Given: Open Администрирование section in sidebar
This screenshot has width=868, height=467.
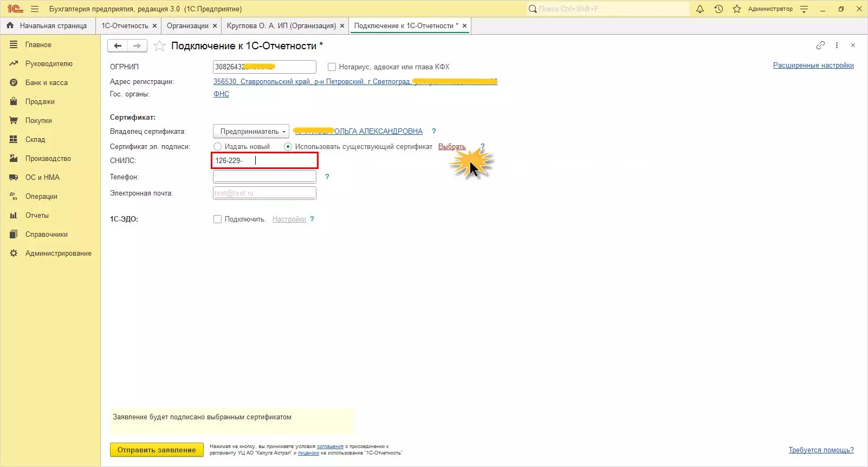Looking at the screenshot, I should pyautogui.click(x=58, y=254).
